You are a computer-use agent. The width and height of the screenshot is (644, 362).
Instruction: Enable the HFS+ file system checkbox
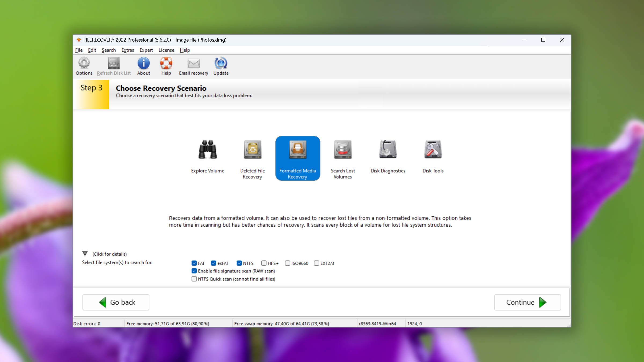click(264, 263)
